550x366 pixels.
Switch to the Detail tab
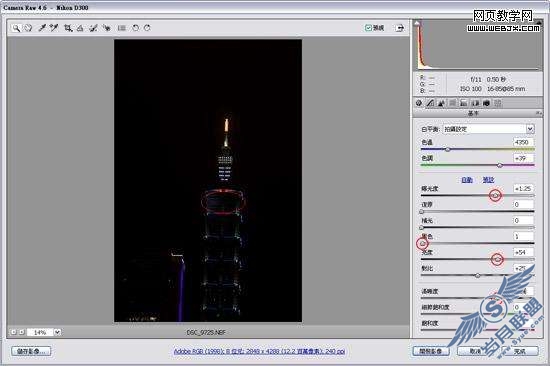click(441, 103)
